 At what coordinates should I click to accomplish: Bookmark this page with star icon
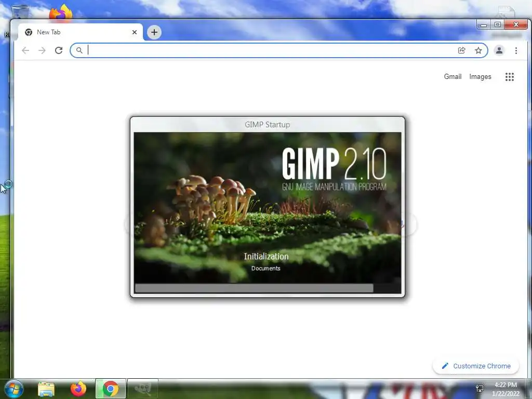(478, 50)
